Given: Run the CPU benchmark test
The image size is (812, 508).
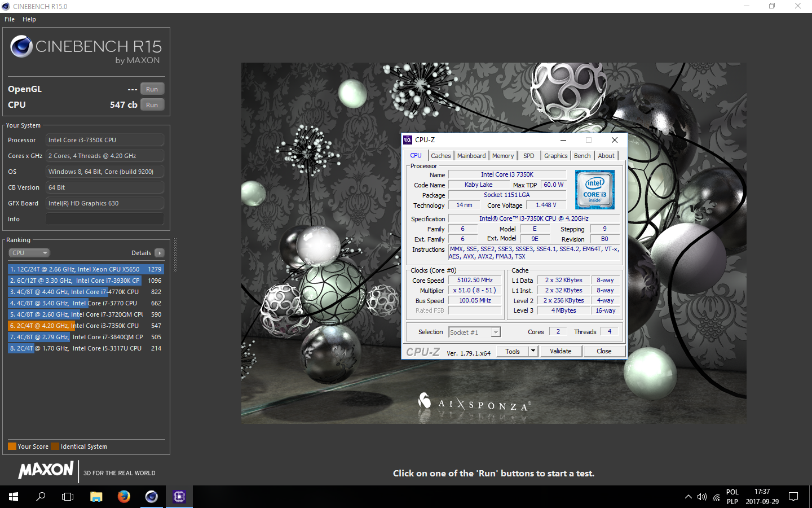Looking at the screenshot, I should click(x=152, y=105).
